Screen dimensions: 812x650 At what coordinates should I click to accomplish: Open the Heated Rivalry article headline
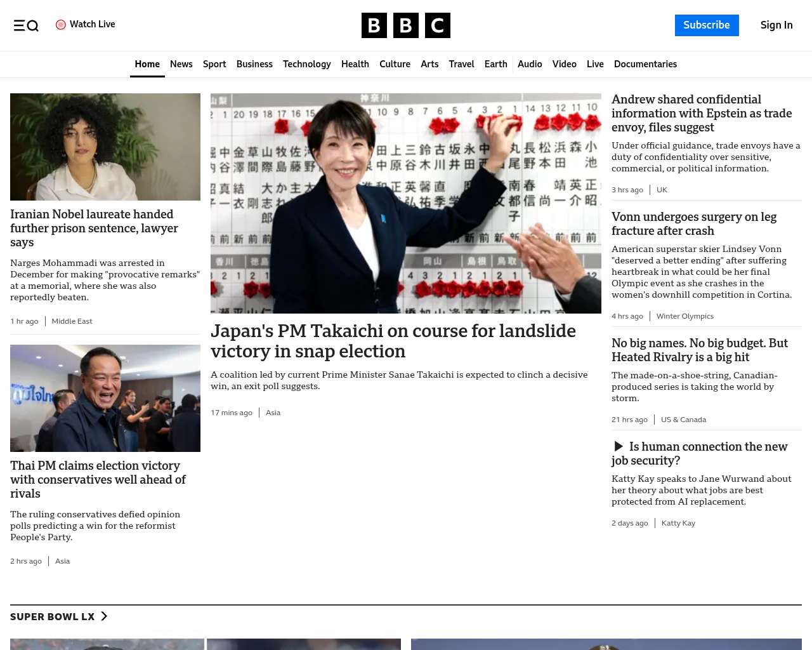tap(699, 350)
